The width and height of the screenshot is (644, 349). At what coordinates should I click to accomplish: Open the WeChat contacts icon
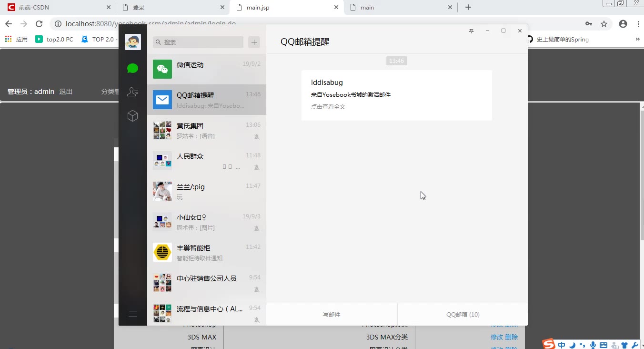click(133, 92)
